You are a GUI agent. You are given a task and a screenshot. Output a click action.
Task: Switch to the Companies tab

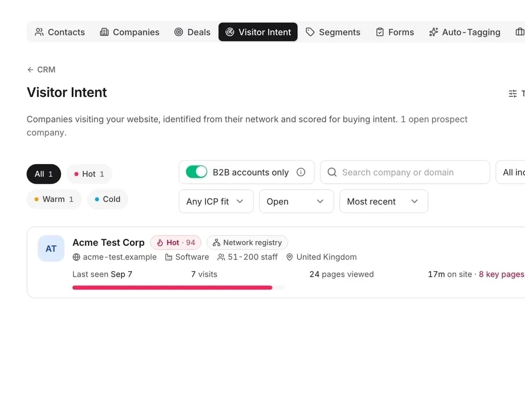coord(130,32)
